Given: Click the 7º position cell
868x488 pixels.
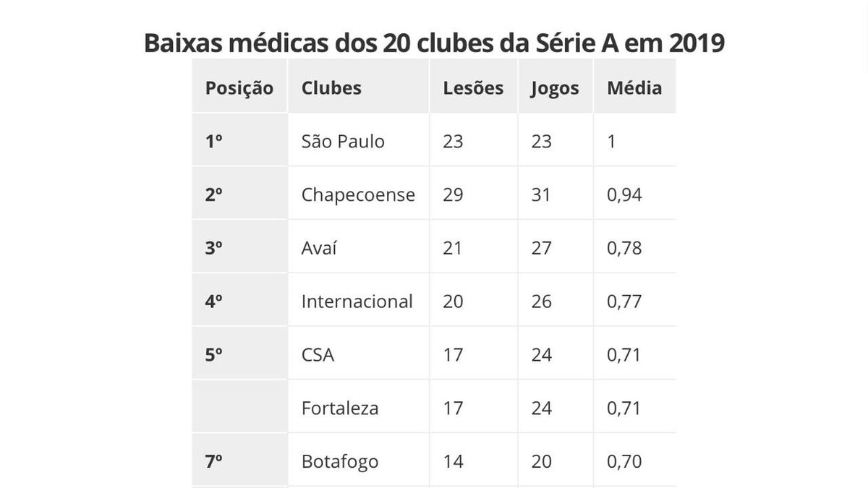Looking at the screenshot, I should pyautogui.click(x=213, y=461).
